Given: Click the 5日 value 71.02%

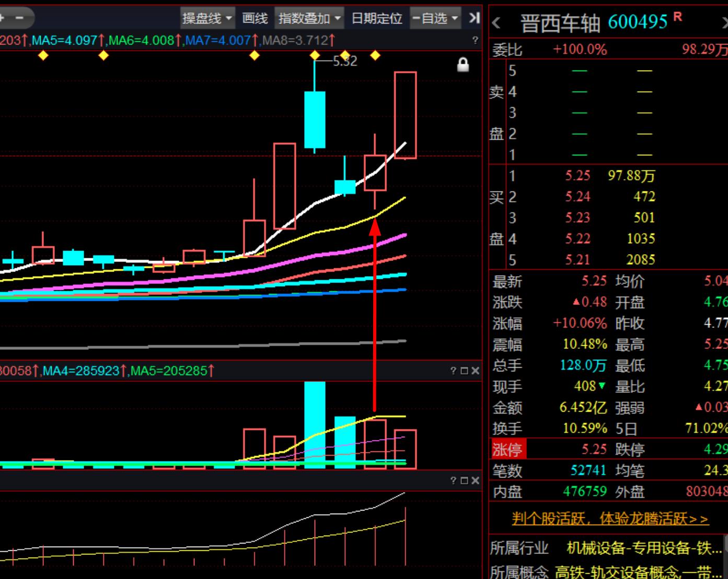Looking at the screenshot, I should click(x=706, y=428).
